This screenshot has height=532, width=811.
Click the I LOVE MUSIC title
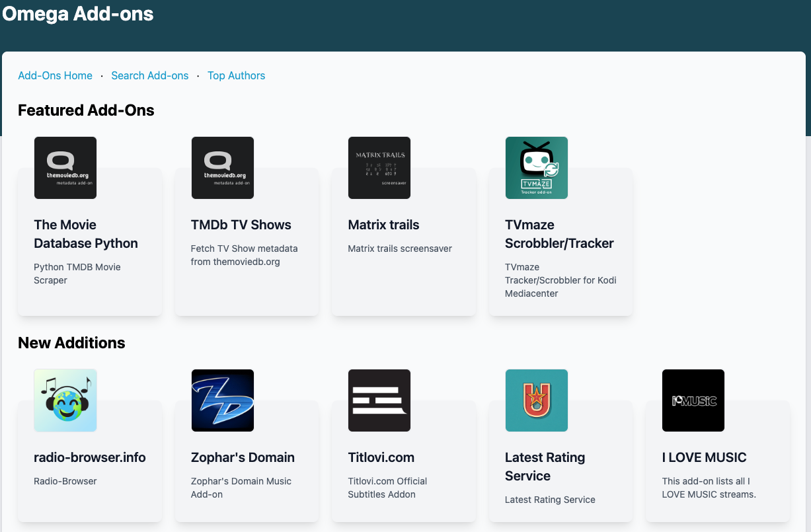click(705, 457)
